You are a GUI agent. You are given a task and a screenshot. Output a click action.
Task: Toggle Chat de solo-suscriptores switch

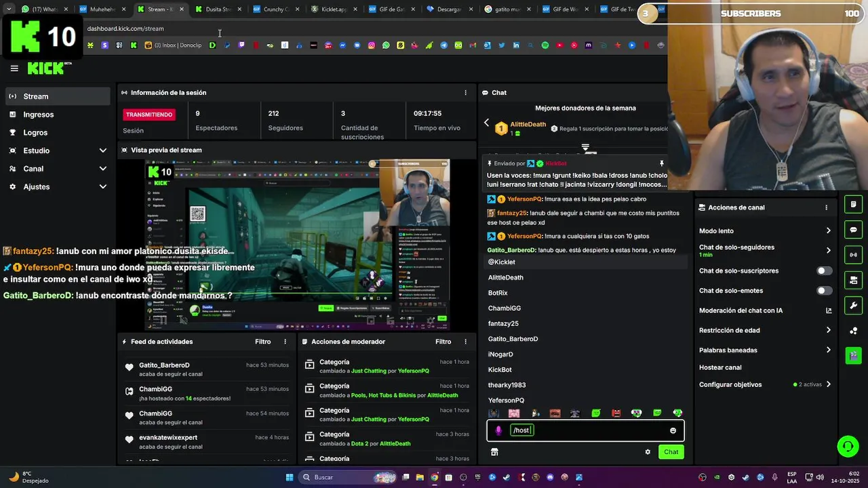point(824,271)
